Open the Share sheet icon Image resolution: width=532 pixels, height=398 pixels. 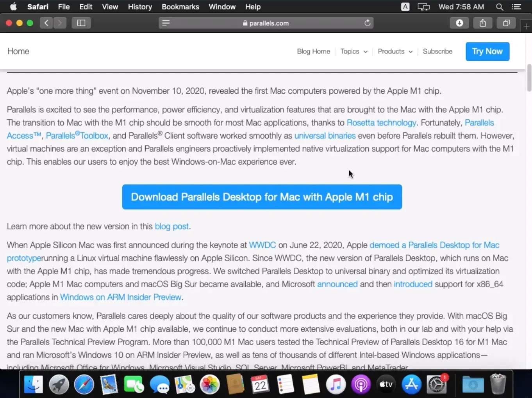(x=483, y=23)
